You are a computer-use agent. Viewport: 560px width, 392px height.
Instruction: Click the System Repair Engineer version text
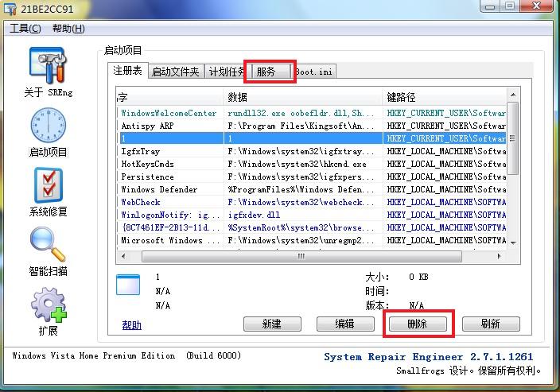coord(428,357)
